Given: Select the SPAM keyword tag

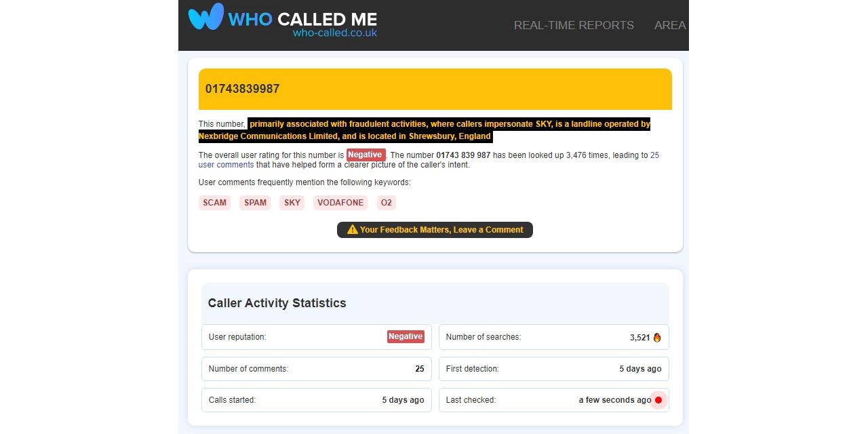Looking at the screenshot, I should point(255,202).
